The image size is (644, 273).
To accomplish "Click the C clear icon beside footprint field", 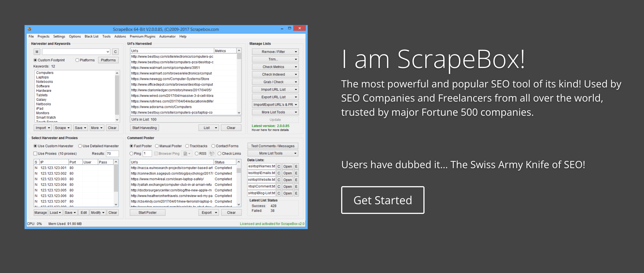I will [115, 51].
